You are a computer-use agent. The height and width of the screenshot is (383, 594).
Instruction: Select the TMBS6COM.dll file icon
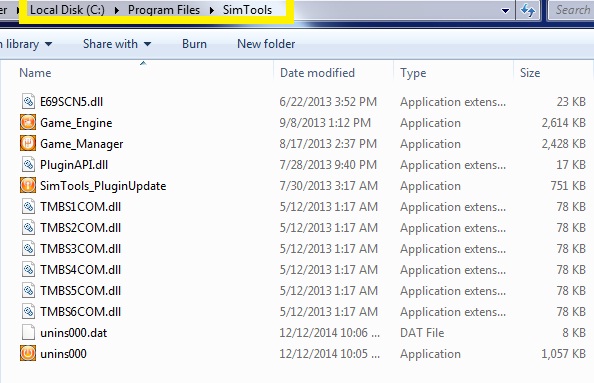28,311
